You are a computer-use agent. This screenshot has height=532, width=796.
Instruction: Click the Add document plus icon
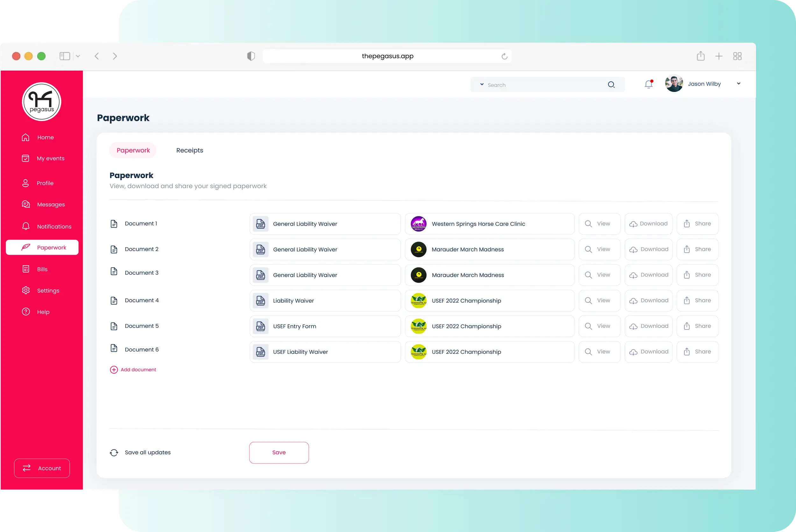pyautogui.click(x=114, y=369)
